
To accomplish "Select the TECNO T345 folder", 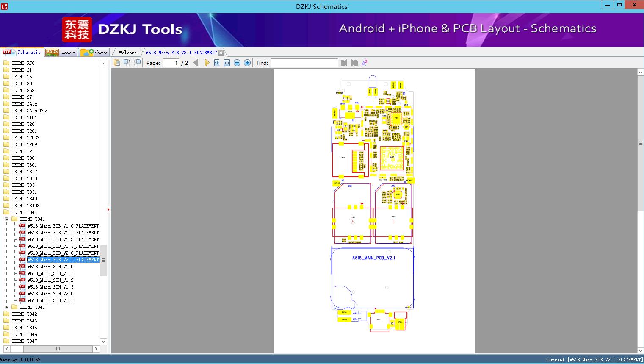I will point(24,328).
